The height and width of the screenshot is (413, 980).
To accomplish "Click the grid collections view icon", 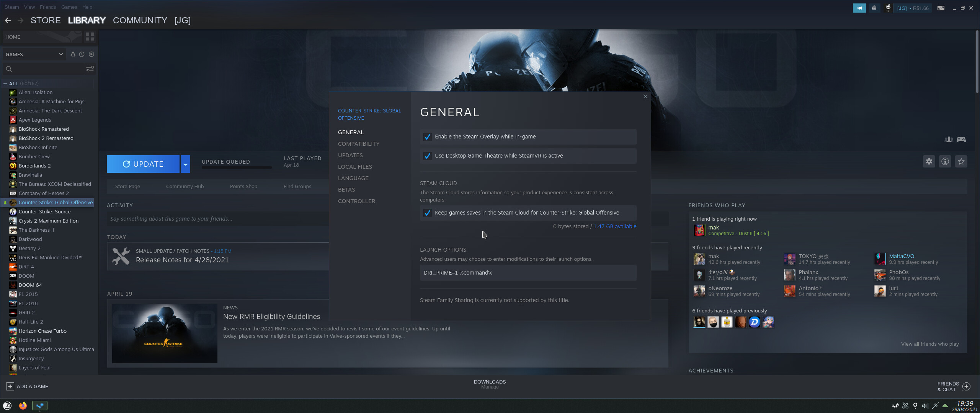I will [90, 37].
